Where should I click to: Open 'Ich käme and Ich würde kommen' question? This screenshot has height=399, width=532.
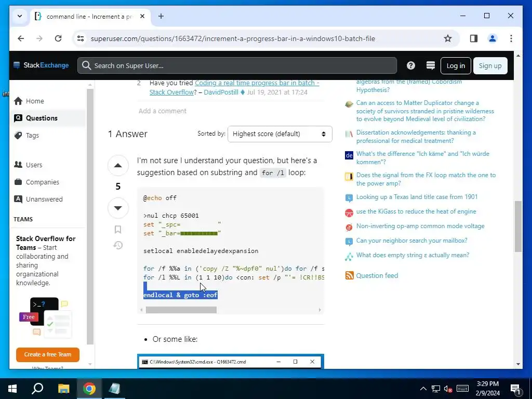click(422, 158)
